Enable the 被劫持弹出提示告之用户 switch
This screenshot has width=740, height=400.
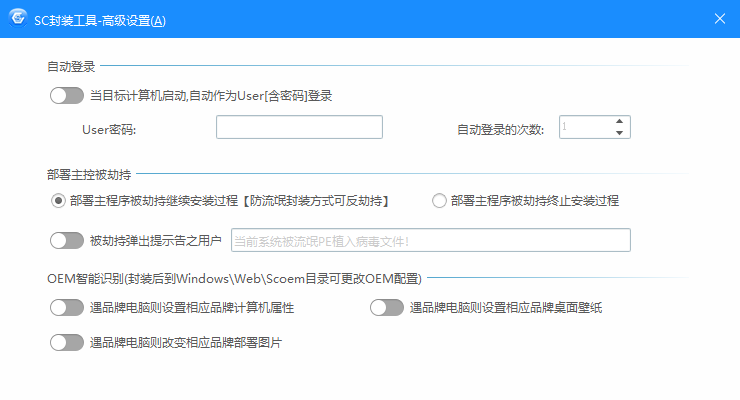coord(66,240)
